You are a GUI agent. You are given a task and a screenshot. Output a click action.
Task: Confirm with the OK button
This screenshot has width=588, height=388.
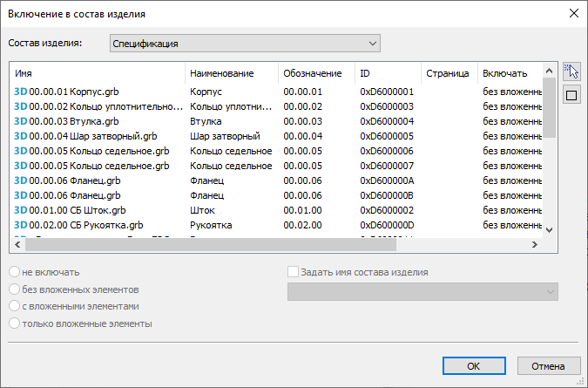[474, 366]
